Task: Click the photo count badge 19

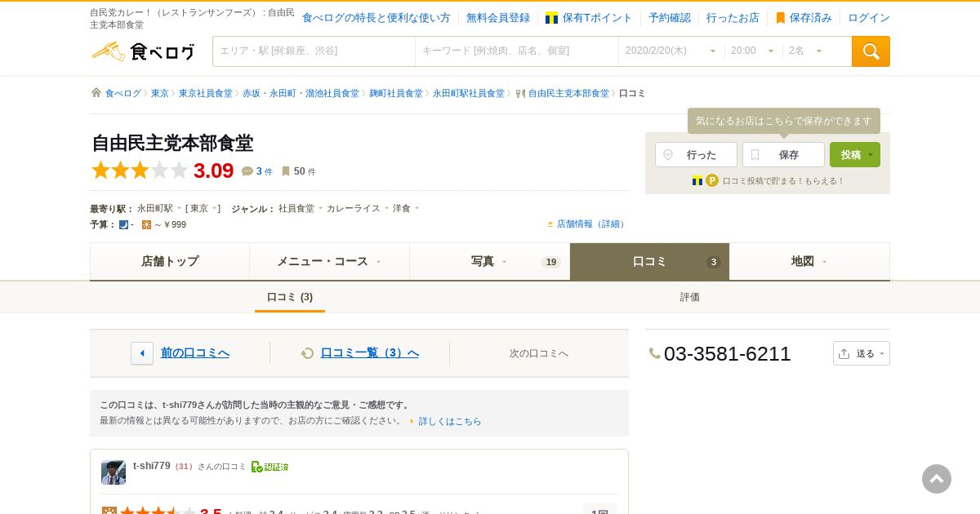Action: pyautogui.click(x=550, y=262)
